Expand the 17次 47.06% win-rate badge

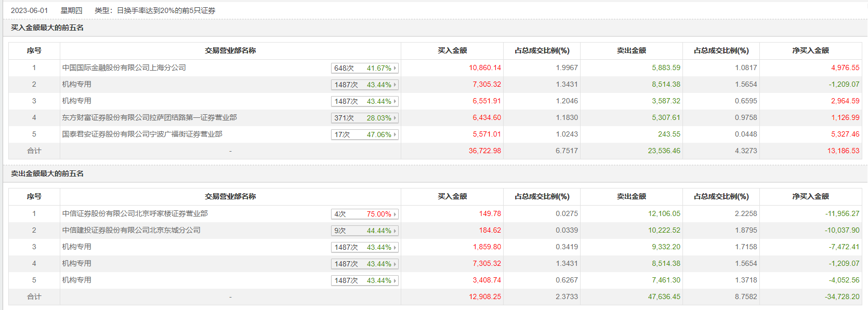point(364,134)
